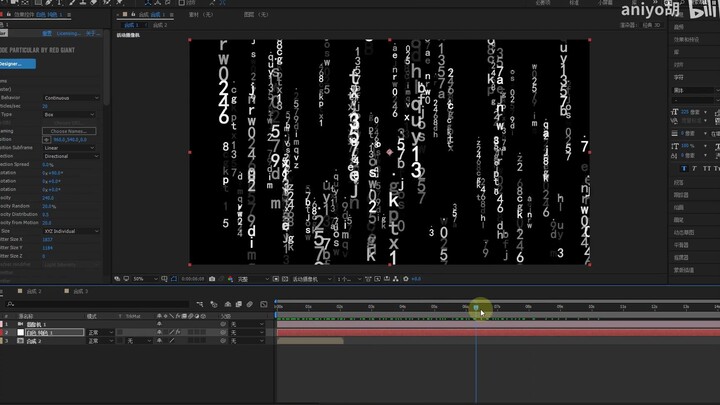
Task: Toggle the frame blending icon in timeline
Action: coord(239,304)
